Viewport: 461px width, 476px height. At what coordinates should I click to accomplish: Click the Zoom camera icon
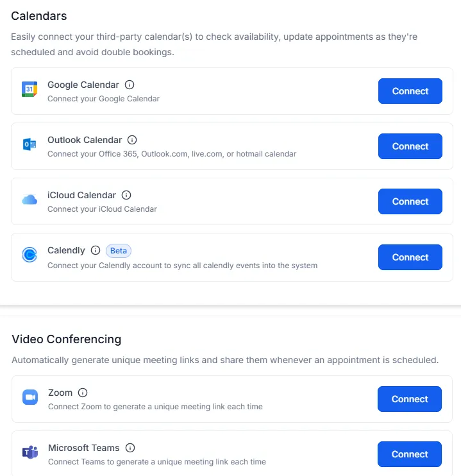coord(30,397)
